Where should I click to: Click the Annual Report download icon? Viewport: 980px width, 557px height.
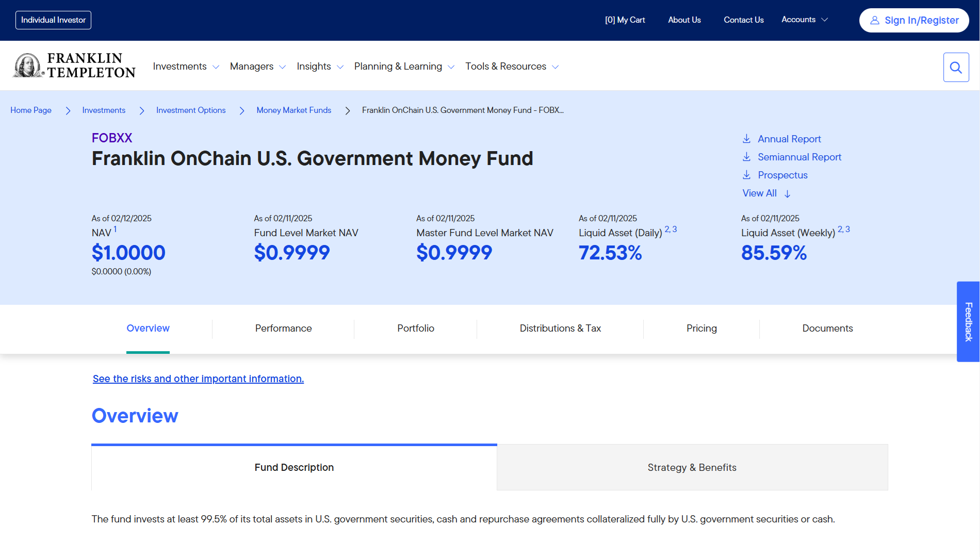(746, 139)
